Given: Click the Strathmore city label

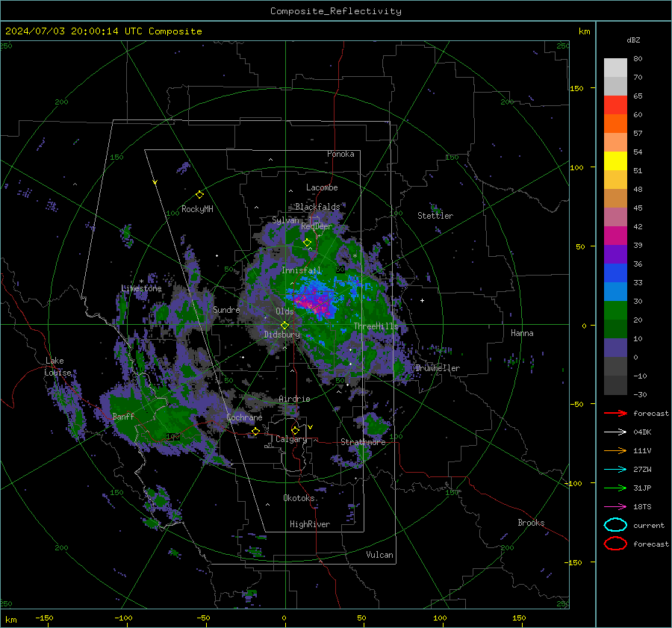Looking at the screenshot, I should [363, 442].
